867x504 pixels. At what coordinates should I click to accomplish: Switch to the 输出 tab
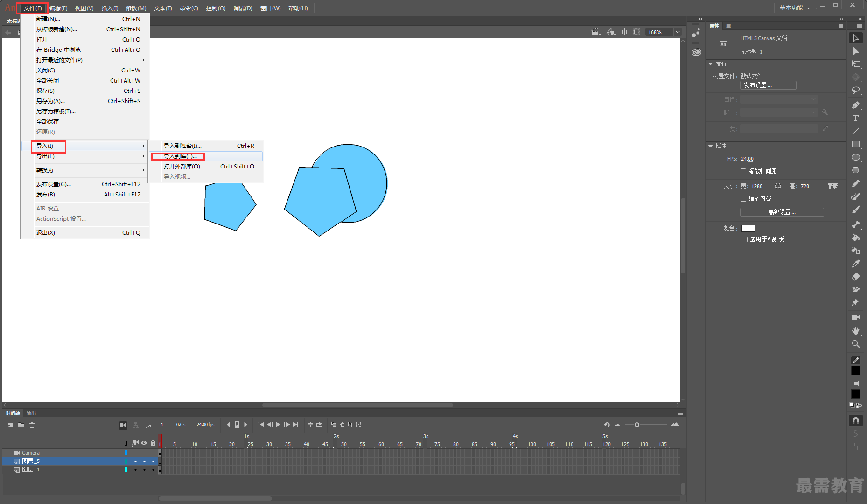[x=31, y=413]
